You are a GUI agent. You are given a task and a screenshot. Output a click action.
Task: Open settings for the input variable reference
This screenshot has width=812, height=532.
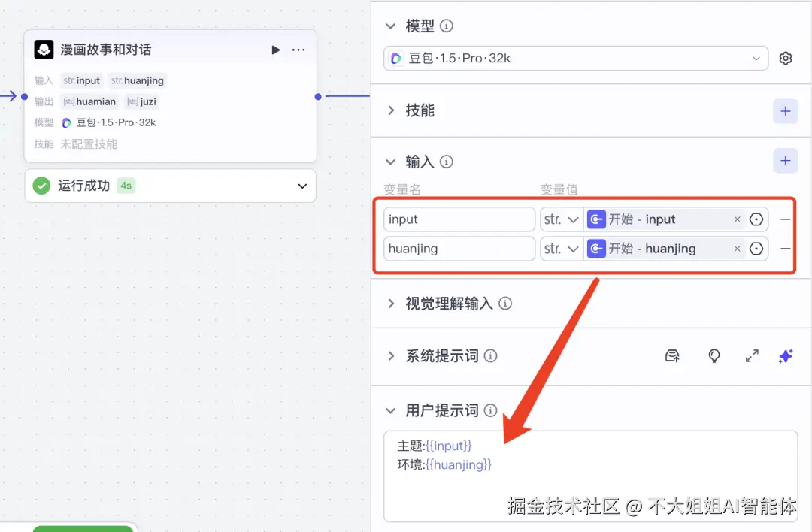tap(758, 219)
